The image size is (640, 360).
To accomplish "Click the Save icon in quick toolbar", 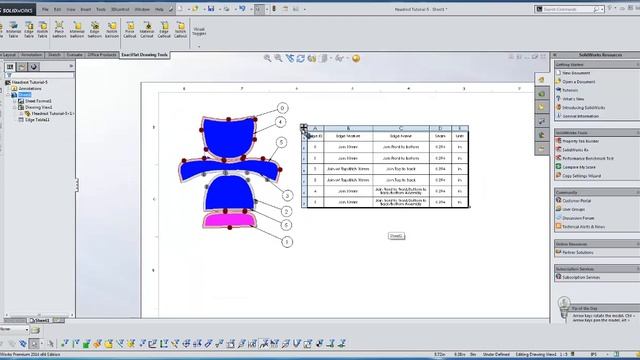I will (211, 9).
